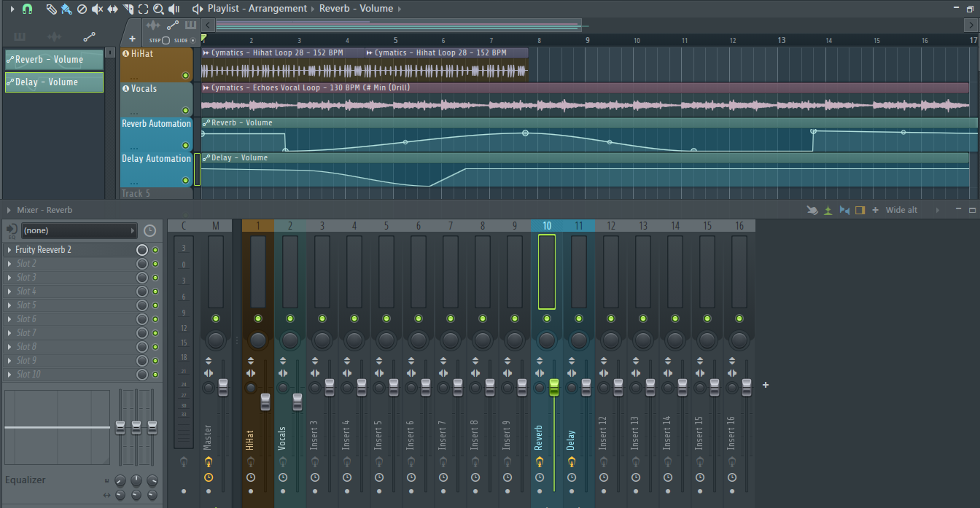Mute the HiHat mixer track via its LED
The image size is (980, 508).
(257, 318)
